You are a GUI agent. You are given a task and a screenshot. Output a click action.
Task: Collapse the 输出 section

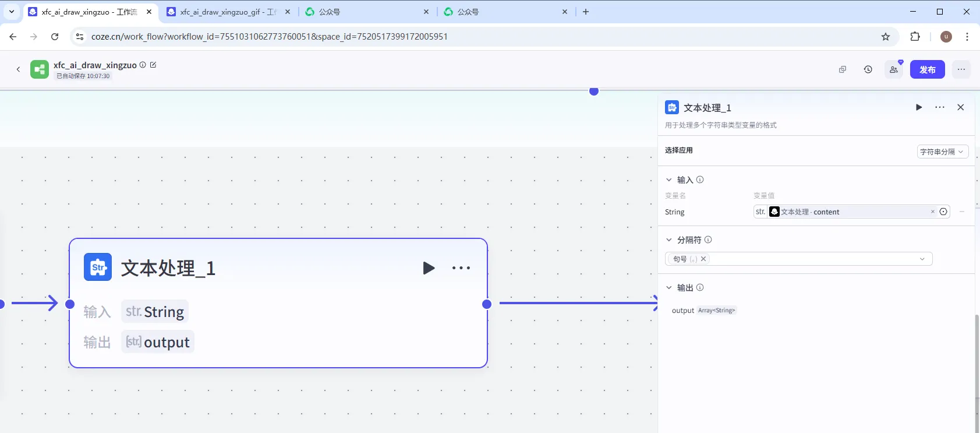point(669,288)
